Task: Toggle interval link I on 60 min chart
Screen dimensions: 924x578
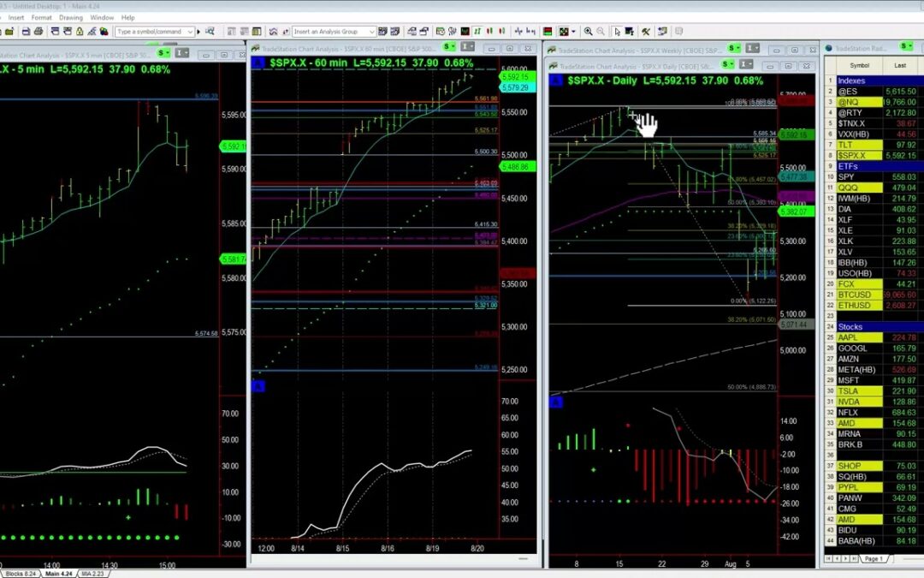Action: (x=467, y=46)
